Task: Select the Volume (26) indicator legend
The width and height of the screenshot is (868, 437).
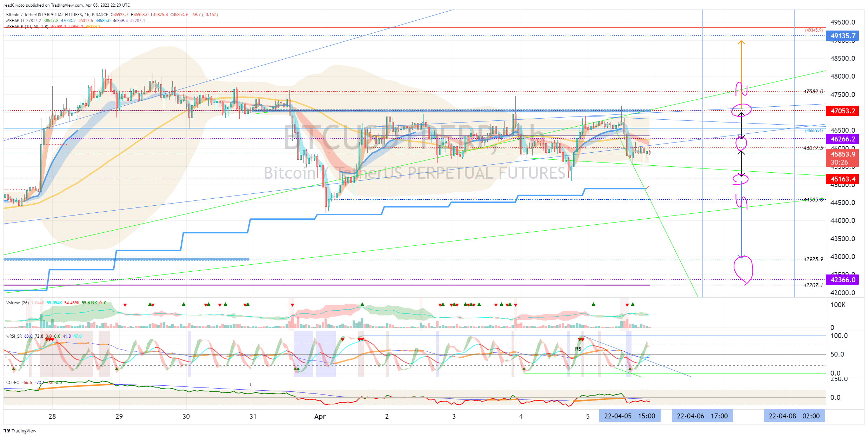Action: (18, 303)
